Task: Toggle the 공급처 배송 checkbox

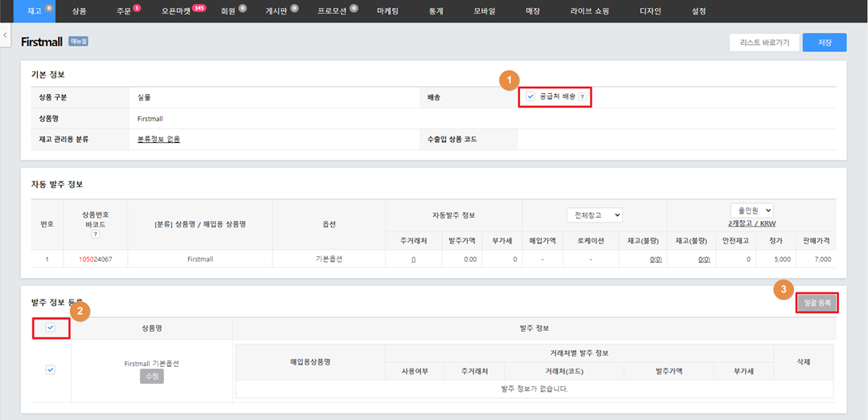Action: click(x=530, y=97)
